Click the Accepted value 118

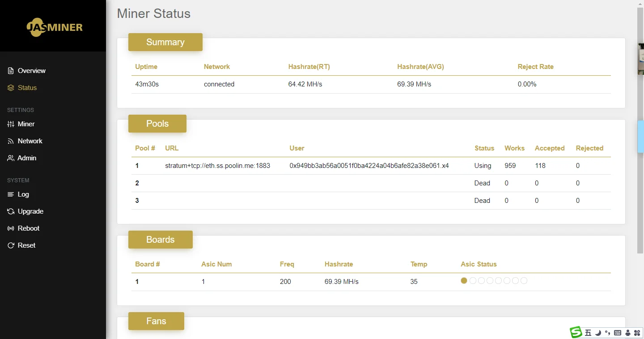(540, 166)
